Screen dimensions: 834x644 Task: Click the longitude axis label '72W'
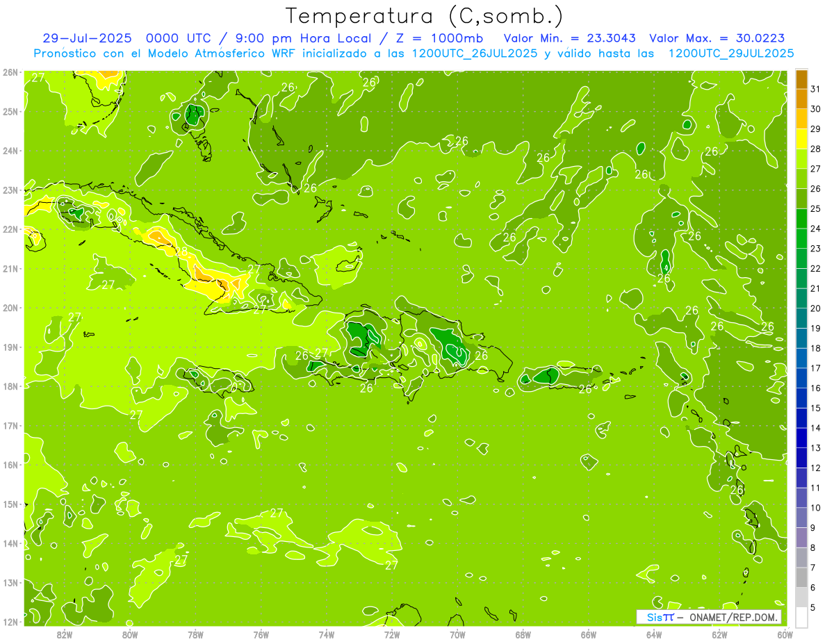392,634
